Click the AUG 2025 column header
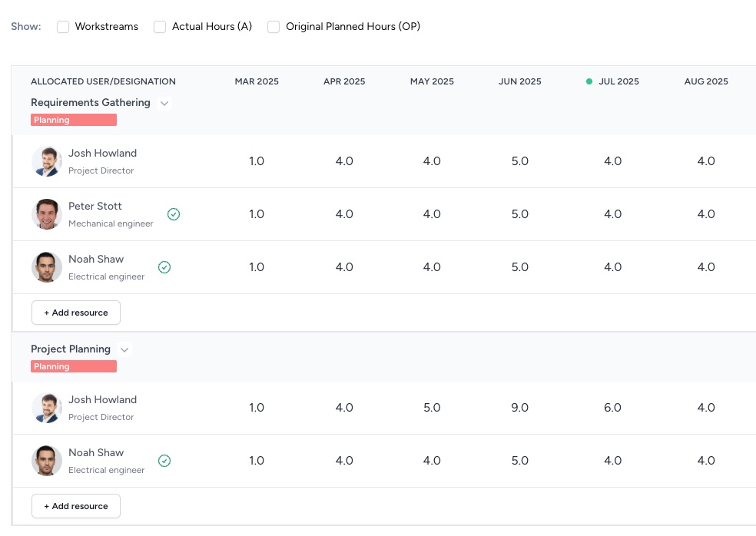Viewport: 756px width, 536px height. click(706, 81)
